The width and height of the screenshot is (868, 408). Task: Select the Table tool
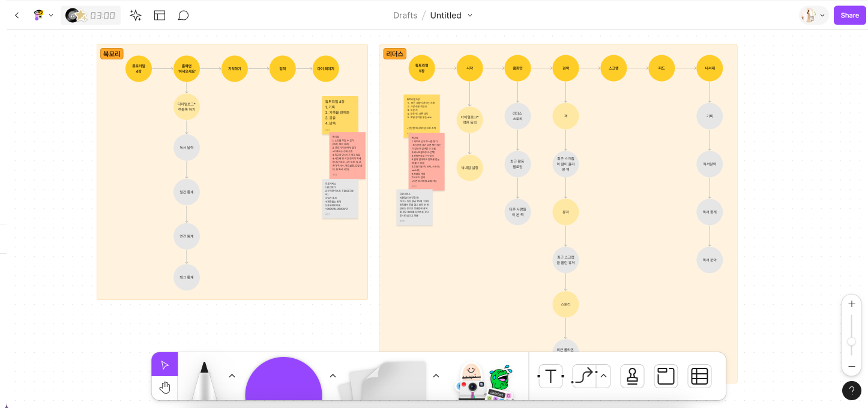tap(699, 376)
